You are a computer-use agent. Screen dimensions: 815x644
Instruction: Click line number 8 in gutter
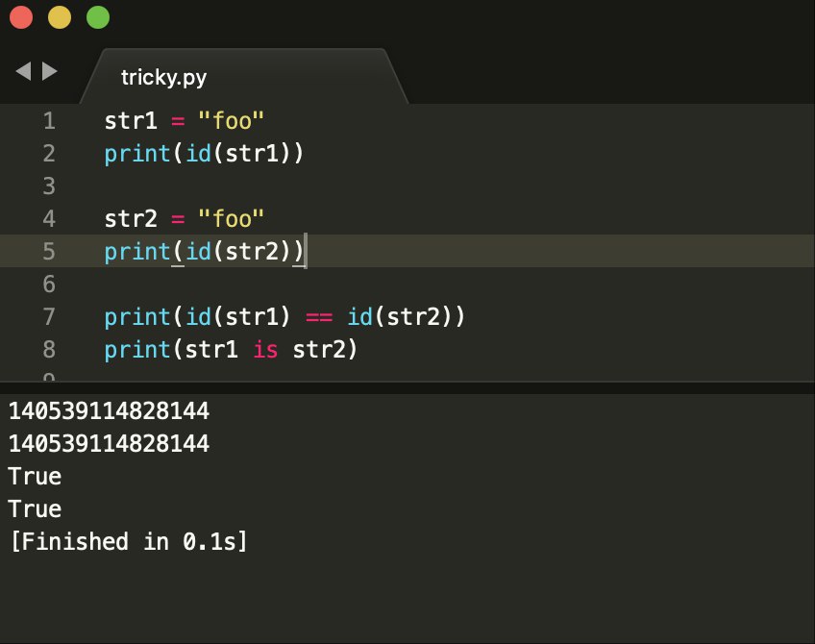pos(49,349)
